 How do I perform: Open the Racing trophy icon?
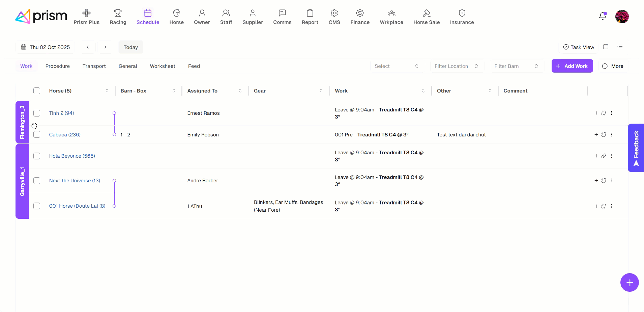click(118, 14)
